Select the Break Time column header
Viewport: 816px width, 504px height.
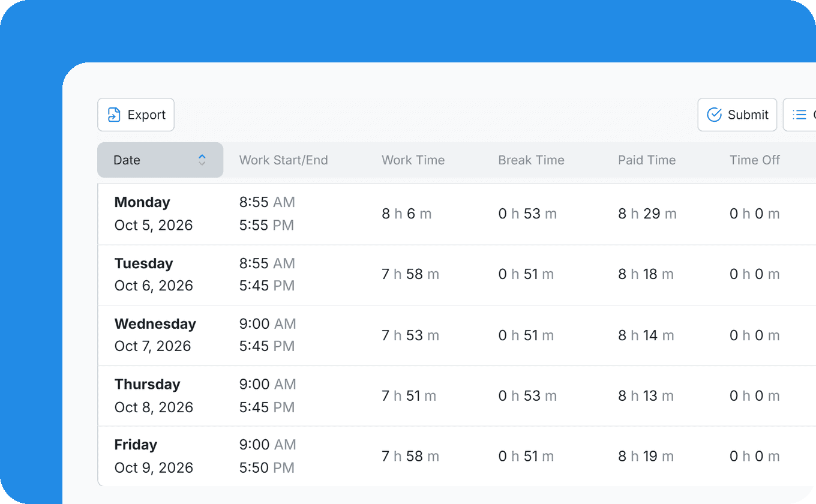[531, 160]
